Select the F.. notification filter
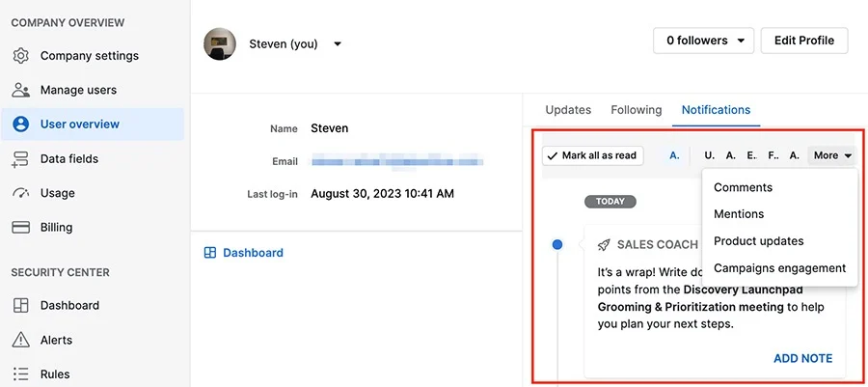 [x=773, y=156]
